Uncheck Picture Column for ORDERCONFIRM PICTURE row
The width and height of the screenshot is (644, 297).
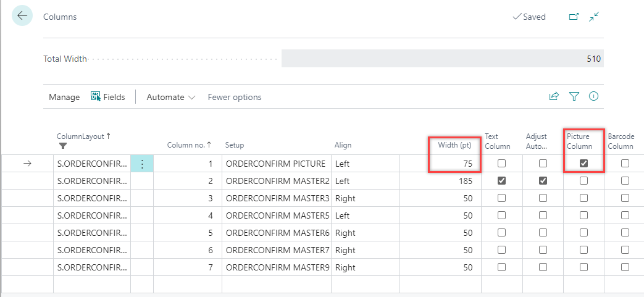[x=583, y=164]
